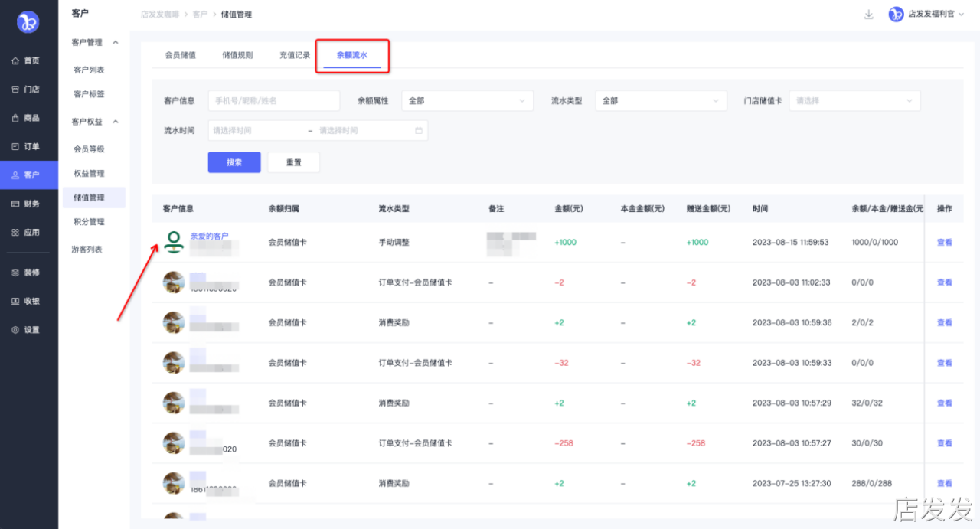980x529 pixels.
Task: Open the 余额属性 dropdown
Action: pyautogui.click(x=467, y=100)
